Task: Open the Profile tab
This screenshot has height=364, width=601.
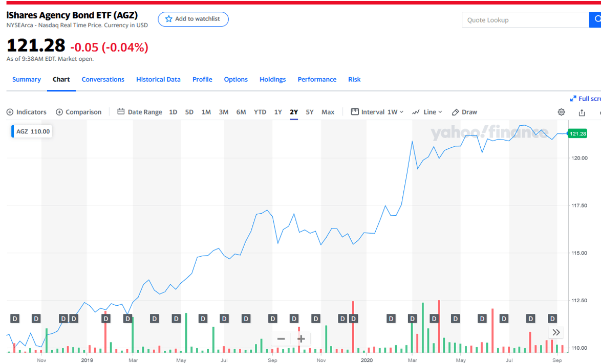Action: pyautogui.click(x=202, y=79)
